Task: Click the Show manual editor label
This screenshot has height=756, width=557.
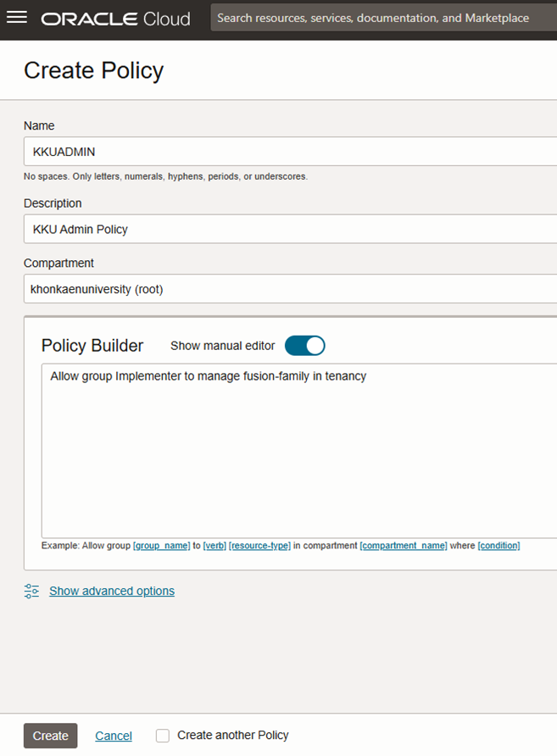Action: coord(222,346)
